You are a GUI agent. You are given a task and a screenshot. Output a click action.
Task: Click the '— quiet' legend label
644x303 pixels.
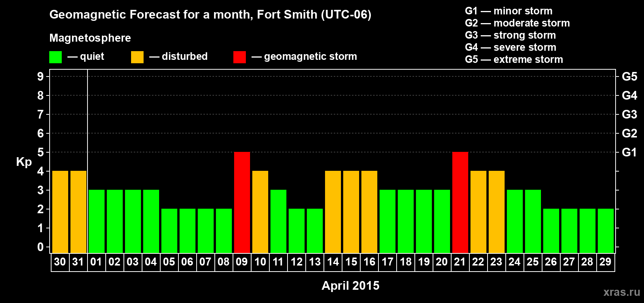tap(86, 56)
